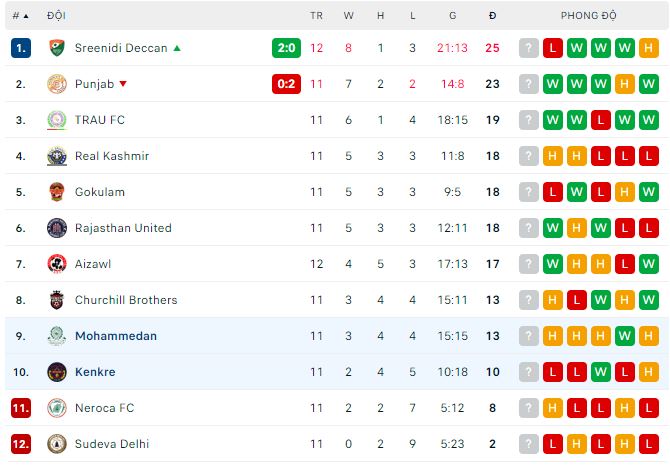The width and height of the screenshot is (670, 465).
Task: Click the Sreenidi Deccan team logo
Action: coord(57,48)
